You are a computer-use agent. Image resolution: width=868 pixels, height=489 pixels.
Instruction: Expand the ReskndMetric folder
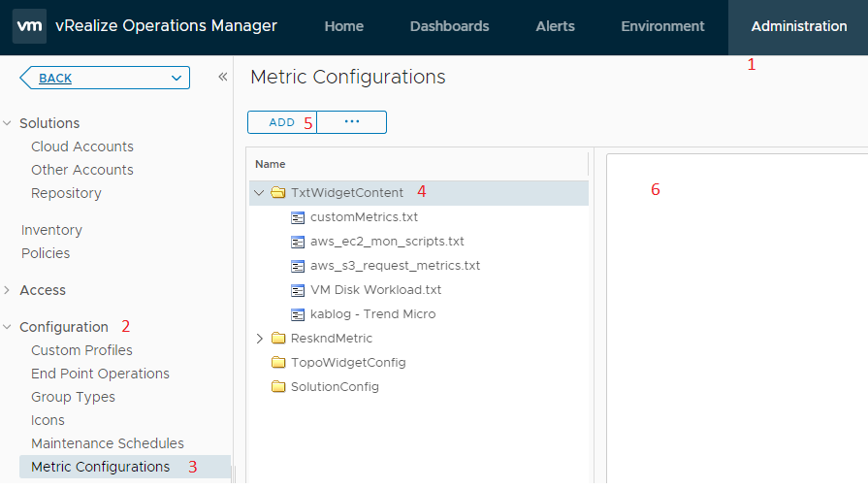pyautogui.click(x=259, y=339)
